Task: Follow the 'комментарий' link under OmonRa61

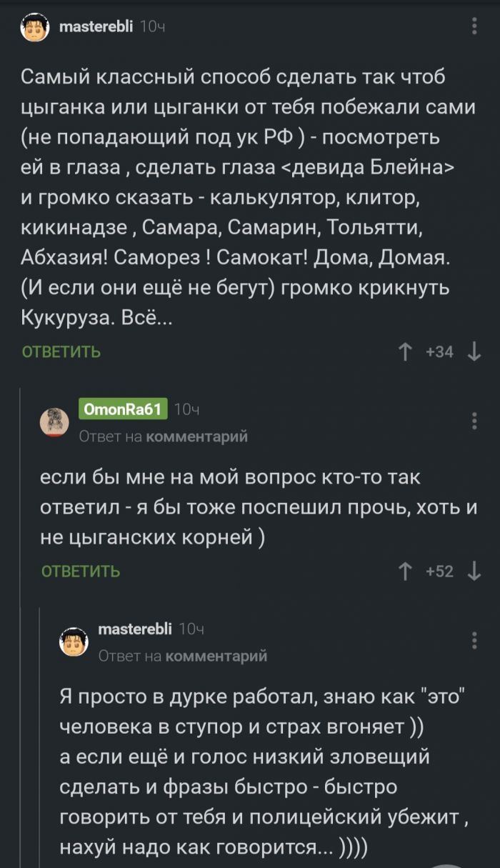Action: (x=196, y=437)
